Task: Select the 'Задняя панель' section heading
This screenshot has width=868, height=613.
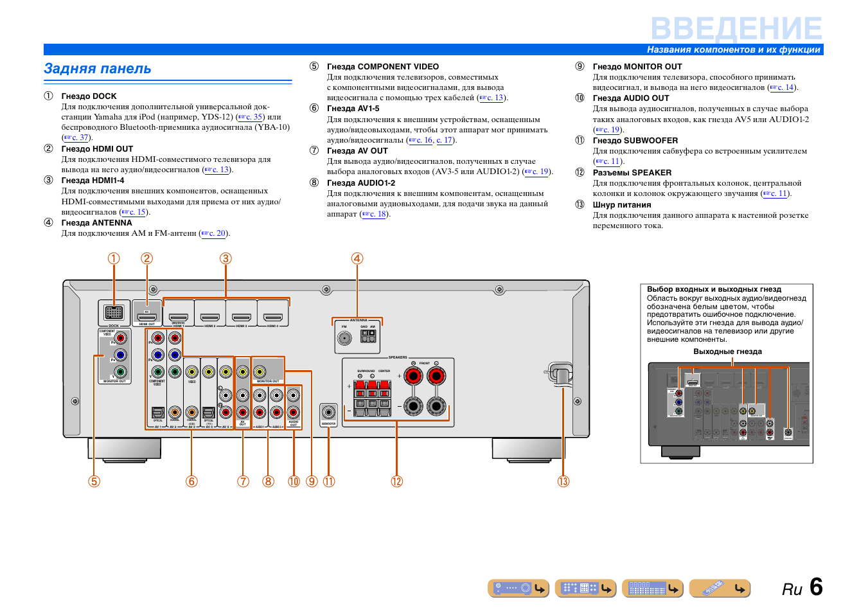Action: (x=98, y=69)
